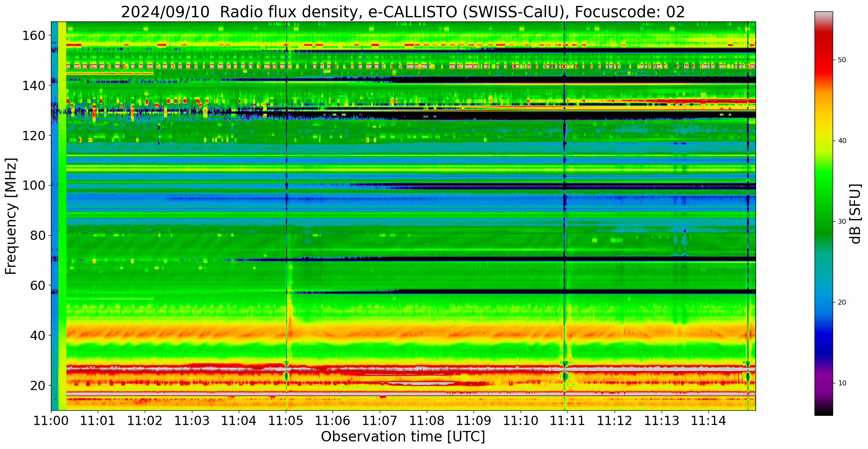The width and height of the screenshot is (868, 449).
Task: Click the 11:07 time tick label
Action: click(380, 420)
